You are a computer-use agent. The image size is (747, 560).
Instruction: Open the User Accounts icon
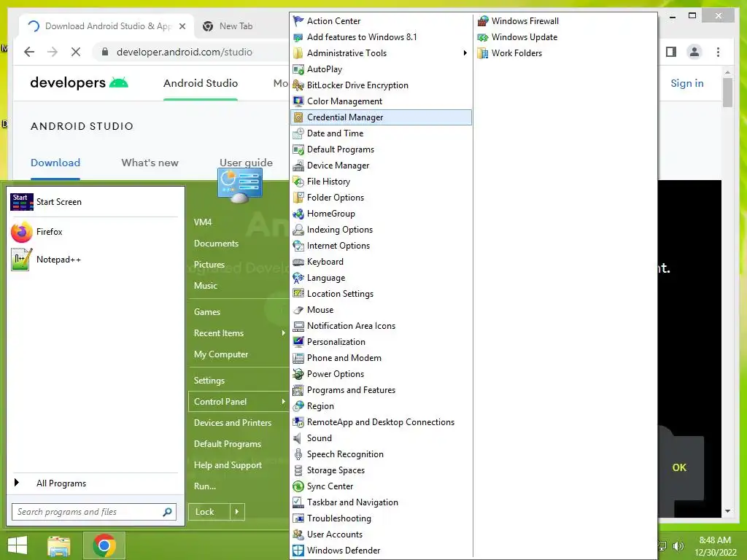(x=298, y=534)
